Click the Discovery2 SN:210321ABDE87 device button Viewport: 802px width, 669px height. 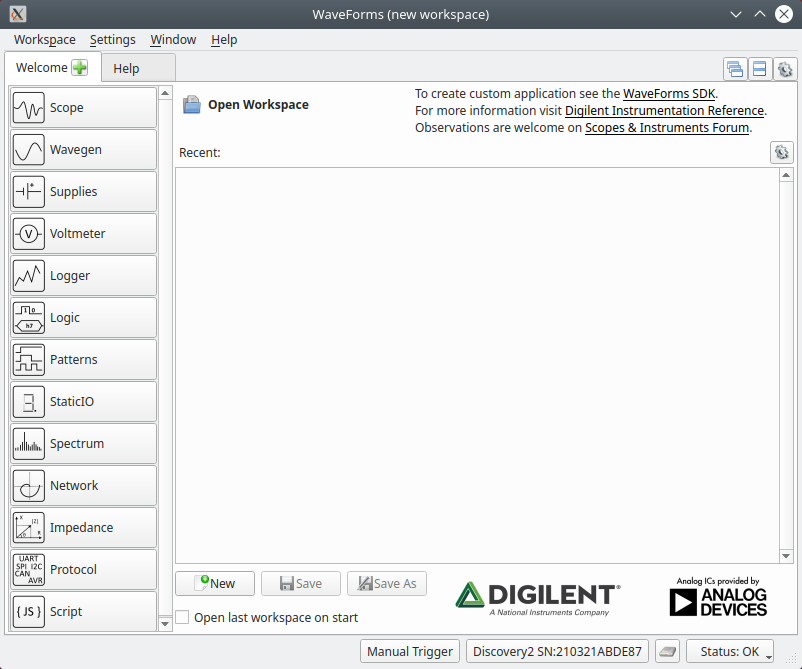[x=557, y=651]
